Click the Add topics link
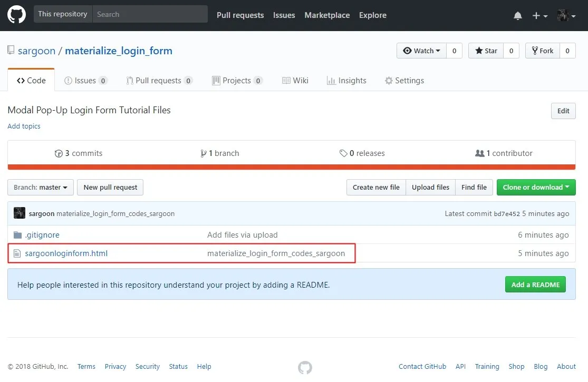The height and width of the screenshot is (382, 588). tap(24, 126)
